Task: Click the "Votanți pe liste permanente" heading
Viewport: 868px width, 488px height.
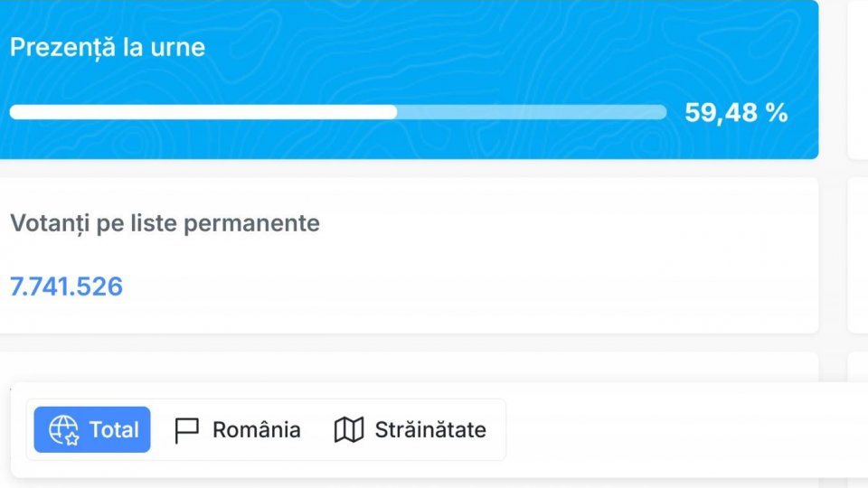Action: 165,222
